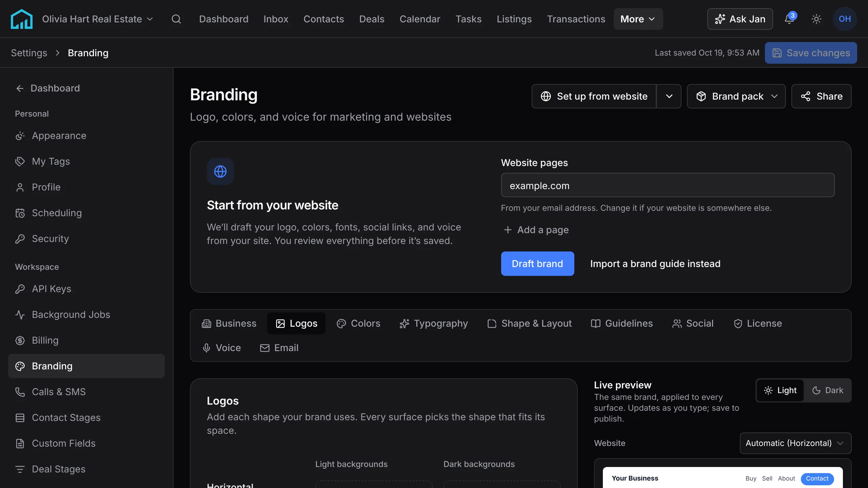Click the API Keys key icon
Image resolution: width=868 pixels, height=488 pixels.
point(20,289)
